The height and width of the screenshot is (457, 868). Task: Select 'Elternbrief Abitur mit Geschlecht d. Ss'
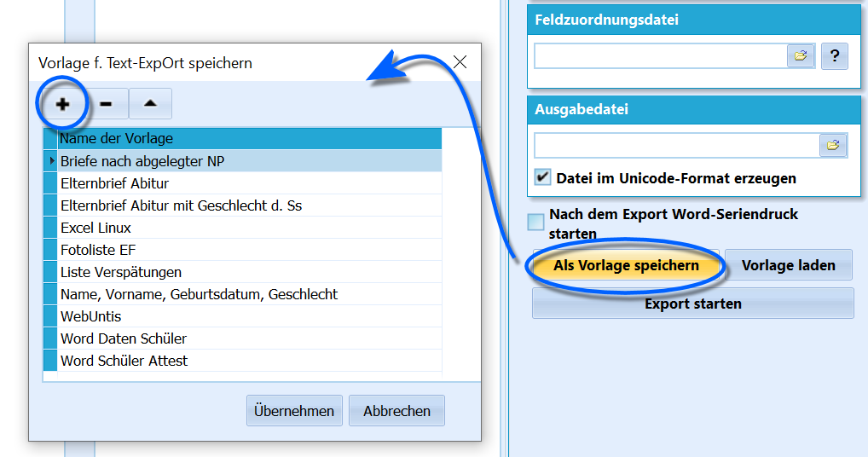pos(250,205)
